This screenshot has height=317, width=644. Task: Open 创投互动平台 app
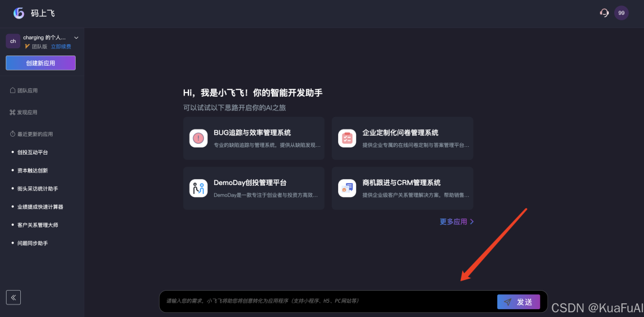point(32,152)
